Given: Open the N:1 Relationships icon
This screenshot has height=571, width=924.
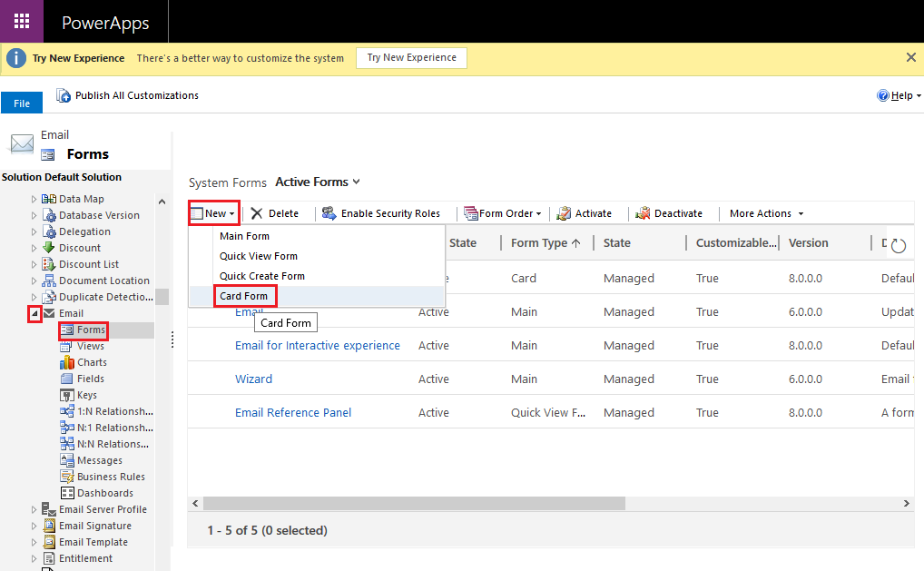Looking at the screenshot, I should point(66,428).
